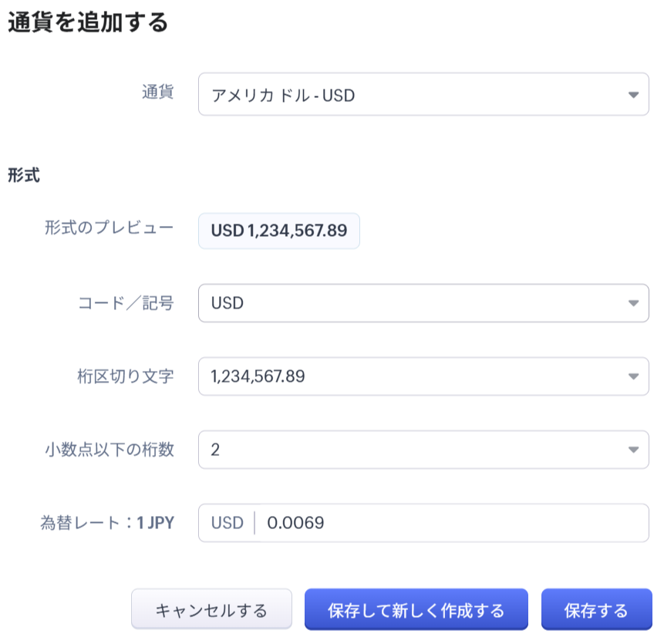Click the USD prefix in the exchange rate field

(x=228, y=523)
